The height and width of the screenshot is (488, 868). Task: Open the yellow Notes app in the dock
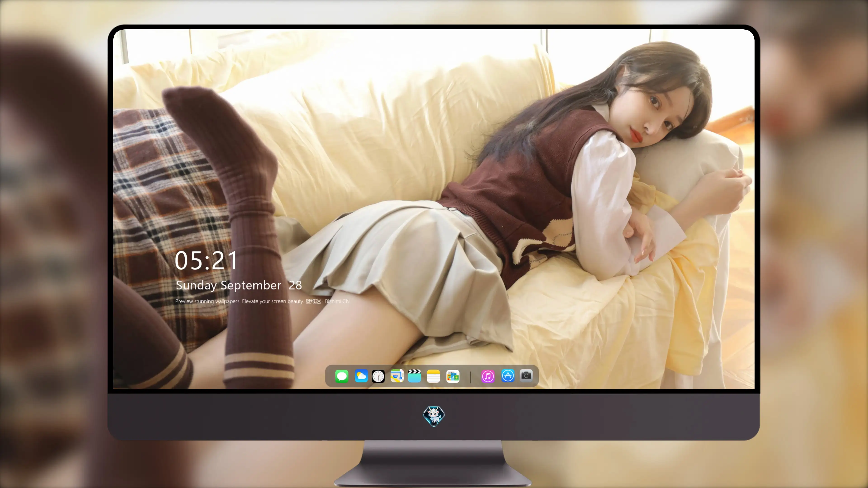[x=433, y=376]
